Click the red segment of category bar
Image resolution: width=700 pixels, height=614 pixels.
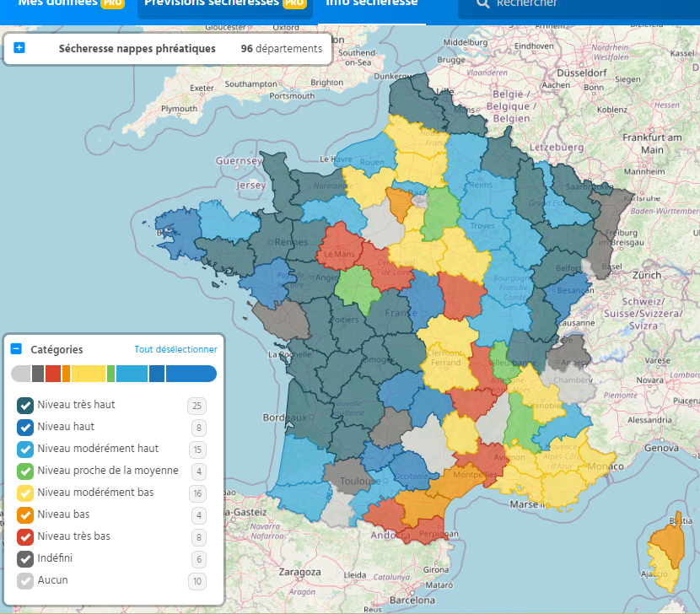(x=52, y=374)
